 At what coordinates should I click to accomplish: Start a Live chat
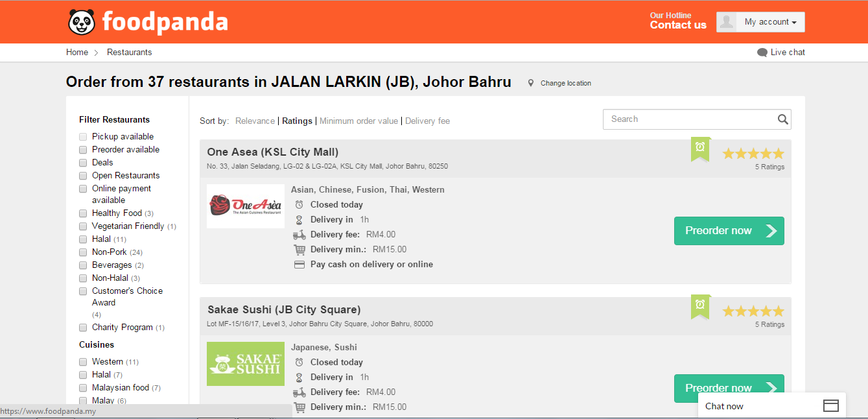pyautogui.click(x=788, y=53)
